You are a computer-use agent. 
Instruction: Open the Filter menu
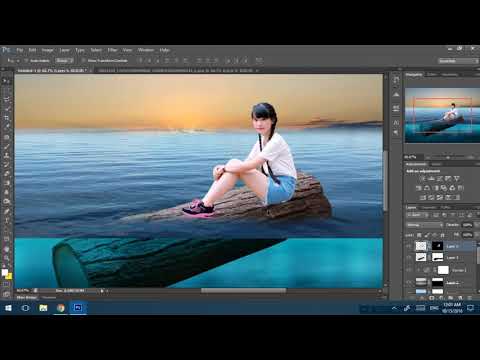coord(112,50)
